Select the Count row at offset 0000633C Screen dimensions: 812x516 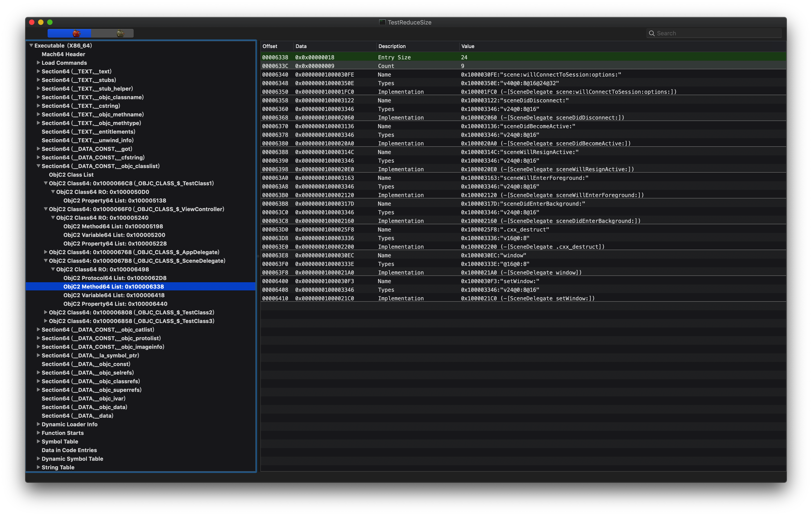point(523,66)
